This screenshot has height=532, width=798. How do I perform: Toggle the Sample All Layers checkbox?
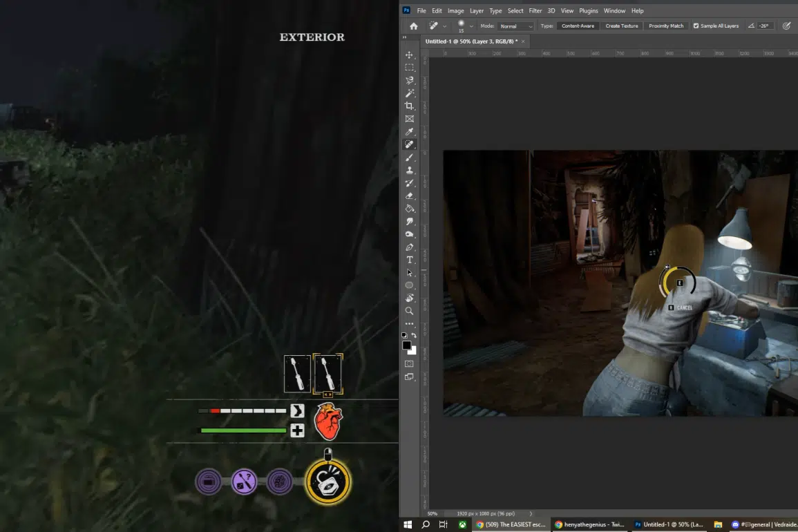click(x=696, y=26)
